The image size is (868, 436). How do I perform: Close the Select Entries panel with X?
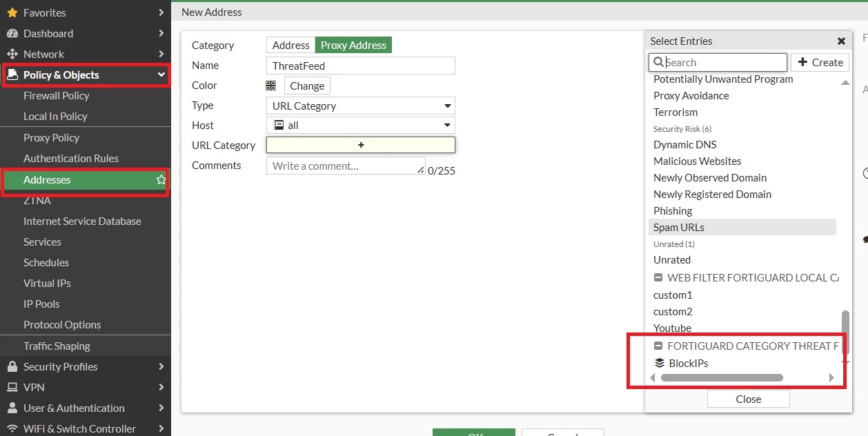point(841,41)
